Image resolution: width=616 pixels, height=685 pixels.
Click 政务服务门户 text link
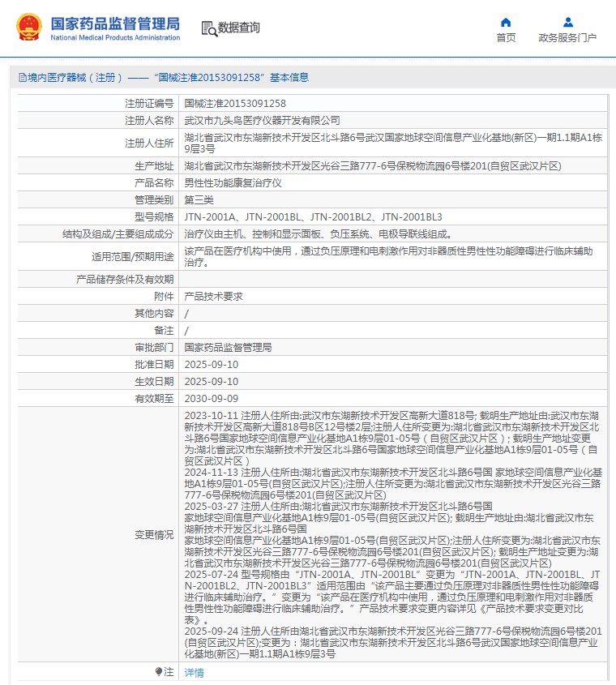tap(567, 37)
